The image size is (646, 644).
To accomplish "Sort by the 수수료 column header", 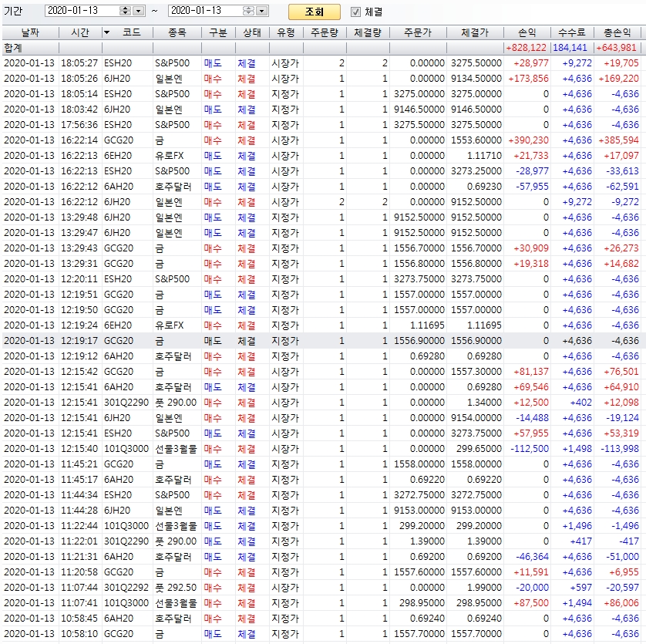I will (x=572, y=32).
